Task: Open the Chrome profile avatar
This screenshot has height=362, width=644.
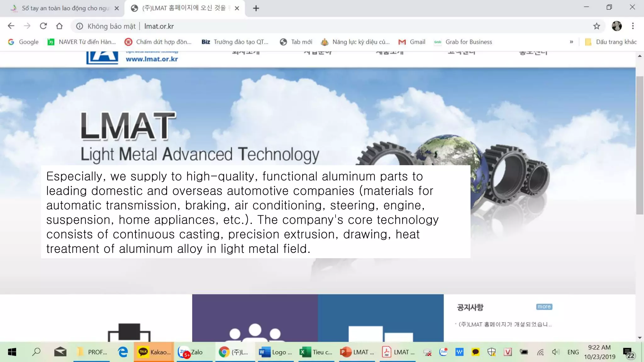Action: pyautogui.click(x=617, y=26)
